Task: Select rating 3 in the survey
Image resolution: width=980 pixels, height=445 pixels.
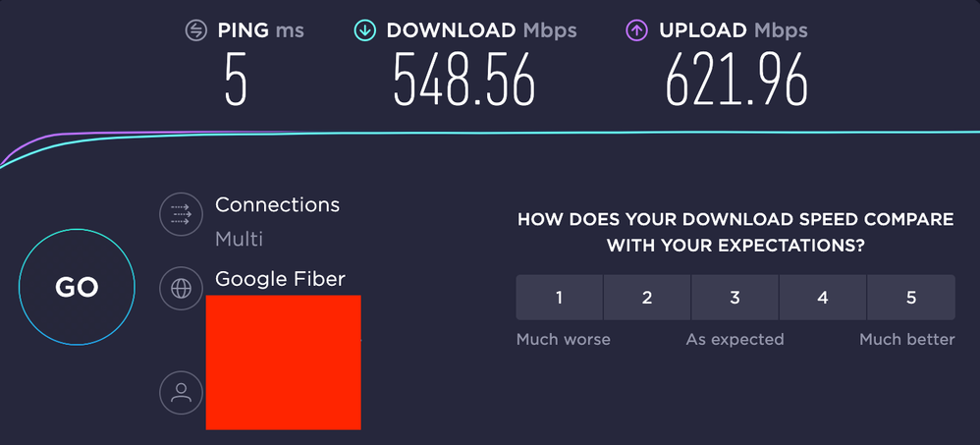Action: click(x=735, y=298)
